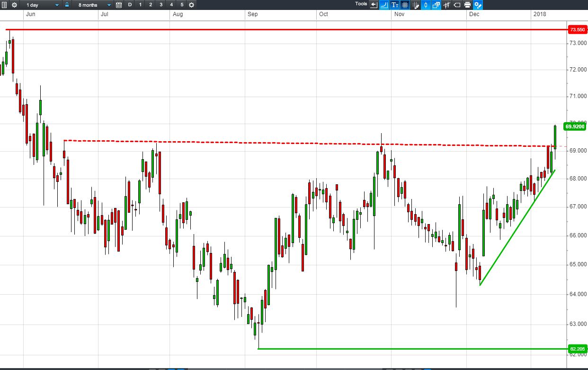
Task: Click the Oct date axis label
Action: tap(323, 14)
